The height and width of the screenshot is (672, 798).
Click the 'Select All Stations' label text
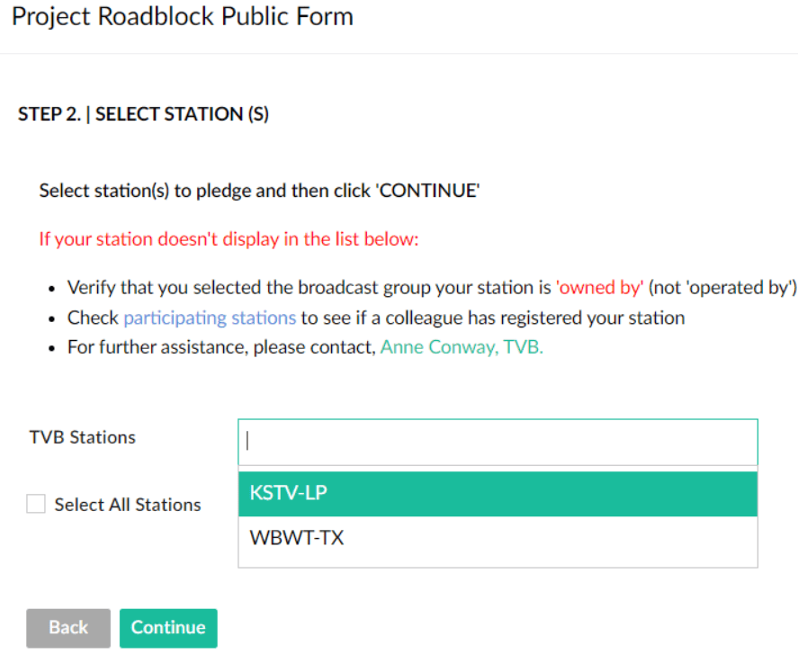(128, 505)
